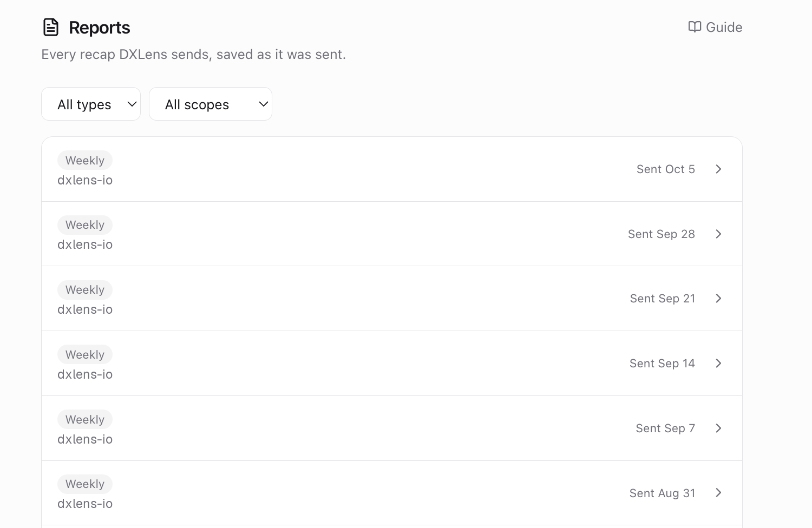812x528 pixels.
Task: Open chevron for Sent Sep 28 report
Action: (718, 234)
